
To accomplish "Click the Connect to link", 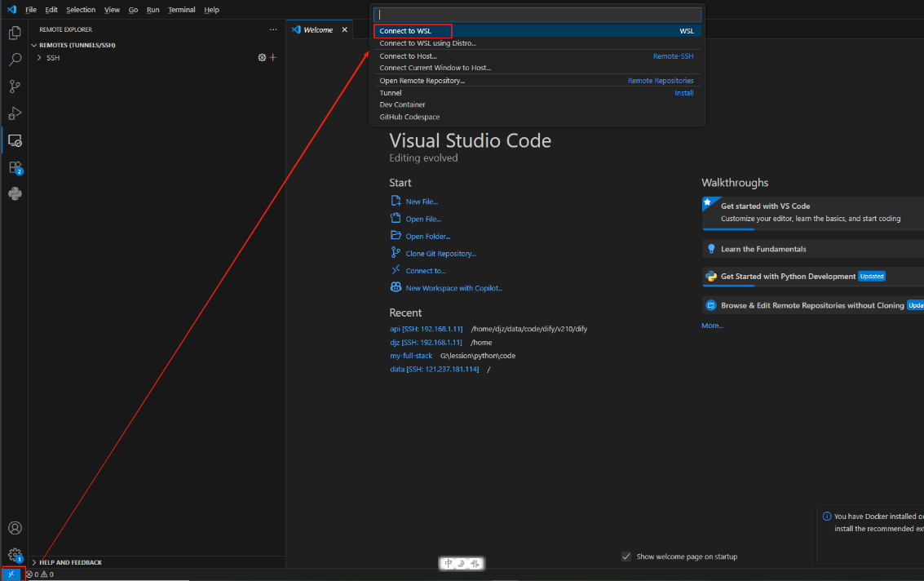I will point(426,271).
